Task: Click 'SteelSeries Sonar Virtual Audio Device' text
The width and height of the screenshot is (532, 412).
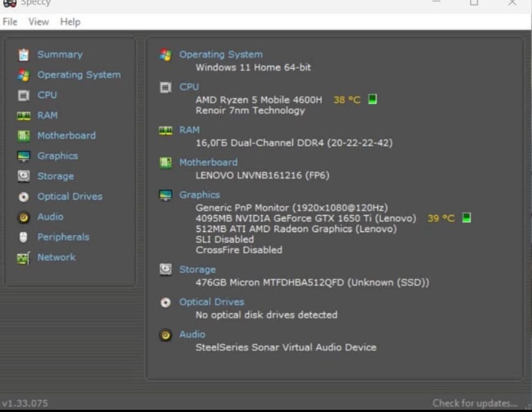Action: tap(286, 348)
